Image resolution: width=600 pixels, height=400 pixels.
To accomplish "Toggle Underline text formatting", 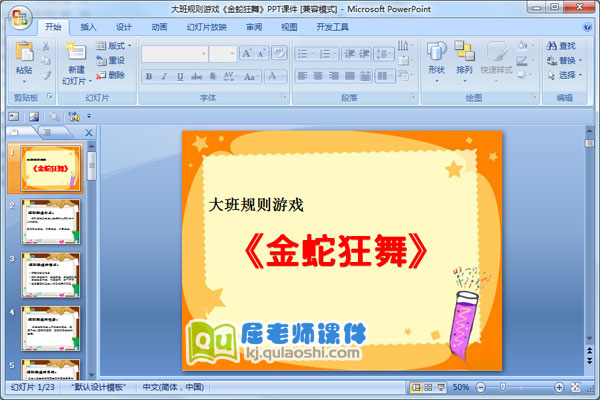I will (x=179, y=76).
